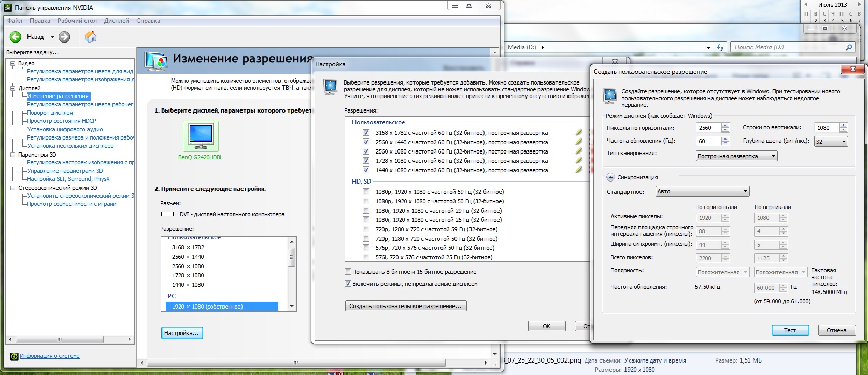
Task: Click the Explorer refresh arrows icon
Action: [720, 47]
